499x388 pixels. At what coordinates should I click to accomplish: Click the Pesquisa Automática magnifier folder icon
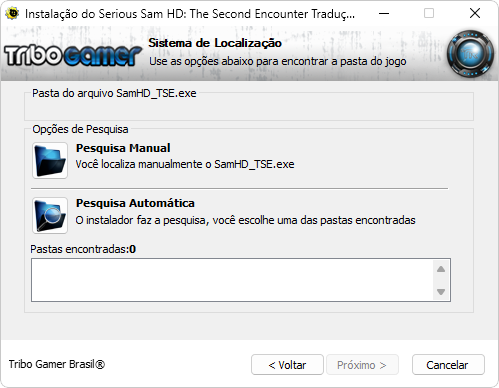tap(50, 215)
